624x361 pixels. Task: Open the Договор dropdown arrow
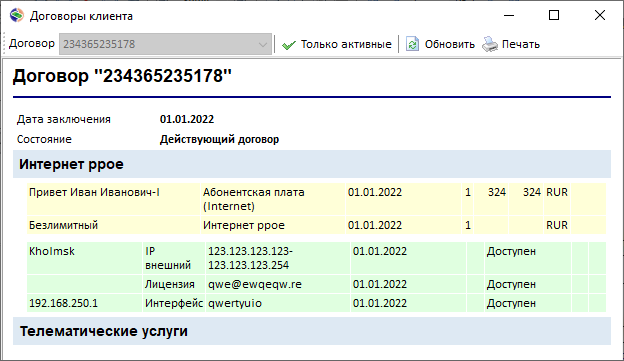point(263,44)
